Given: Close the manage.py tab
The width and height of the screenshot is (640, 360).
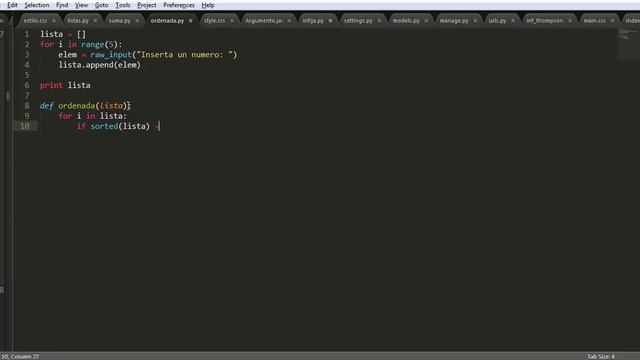Looking at the screenshot, I should click(475, 20).
